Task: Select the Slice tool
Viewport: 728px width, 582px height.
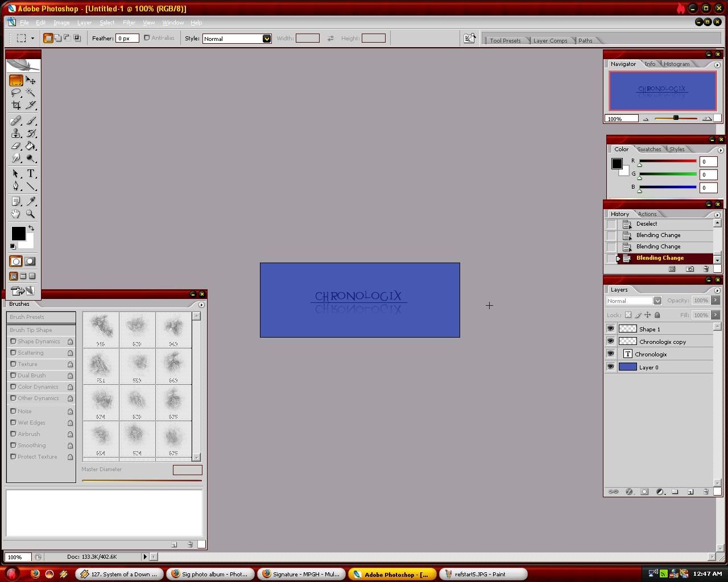Action: coord(31,105)
